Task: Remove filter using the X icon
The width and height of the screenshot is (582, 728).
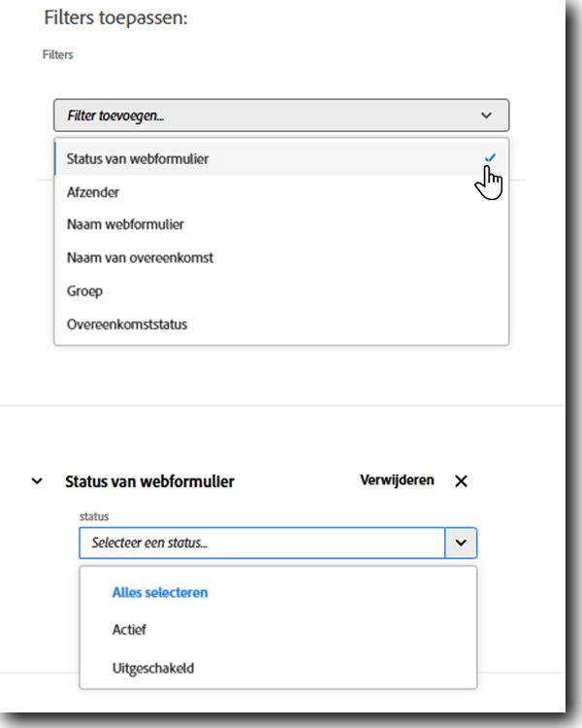Action: pyautogui.click(x=461, y=481)
